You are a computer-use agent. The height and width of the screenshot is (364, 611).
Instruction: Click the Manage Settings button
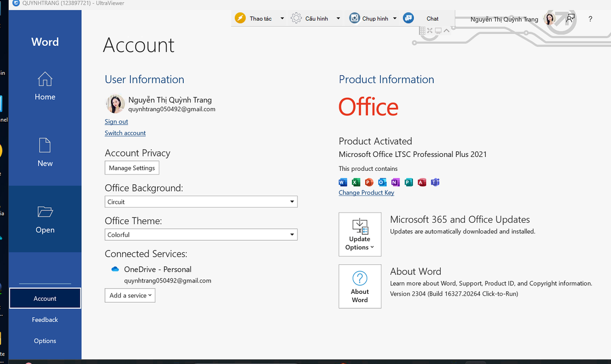[x=132, y=168]
